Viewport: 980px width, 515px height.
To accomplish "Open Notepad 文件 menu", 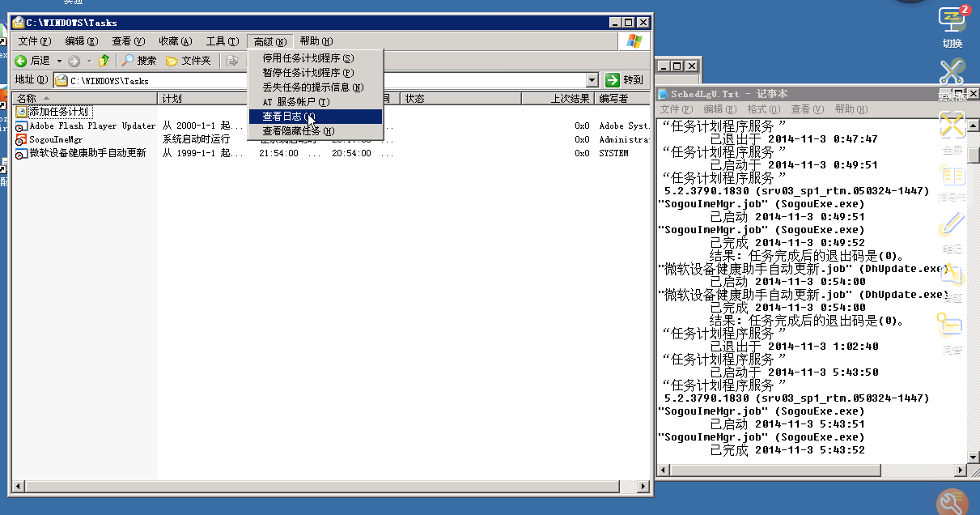I will click(677, 109).
